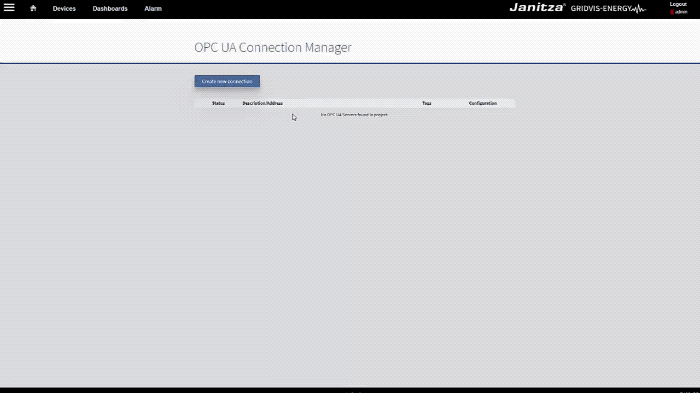Click the OPC UA Connection Manager heading
The image size is (700, 393).
point(273,47)
